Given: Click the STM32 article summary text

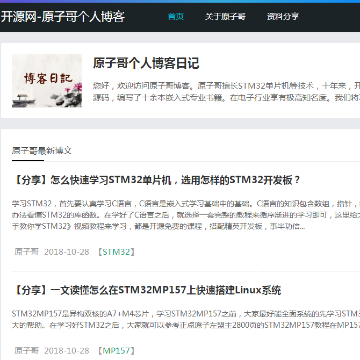Looking at the screenshot, I should click(186, 215).
